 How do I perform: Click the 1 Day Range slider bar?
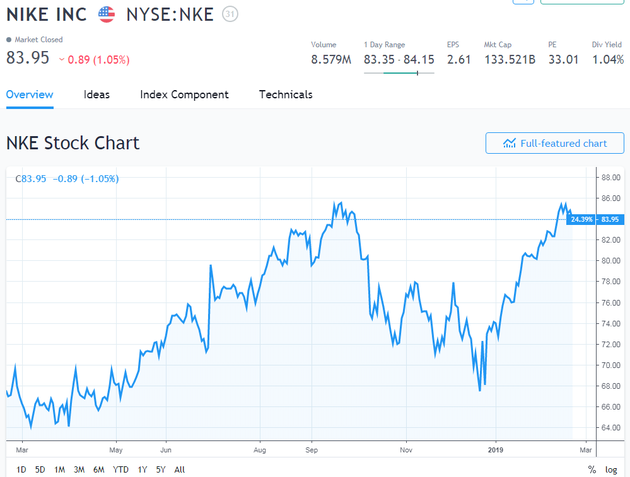tap(398, 73)
